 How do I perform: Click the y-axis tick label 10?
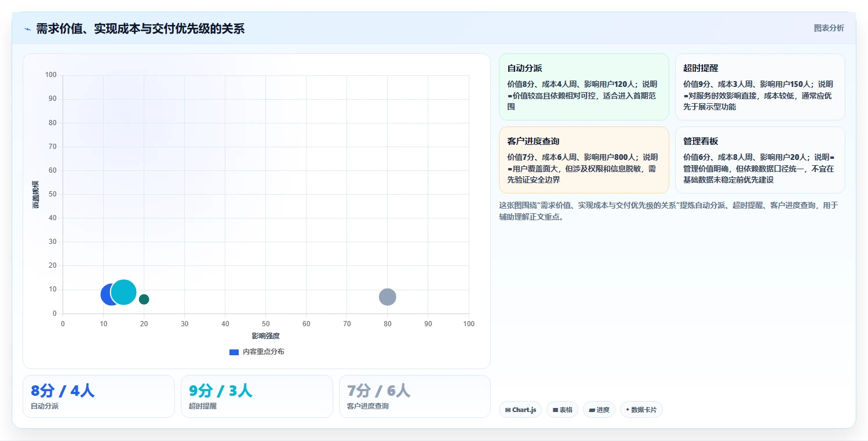(53, 289)
